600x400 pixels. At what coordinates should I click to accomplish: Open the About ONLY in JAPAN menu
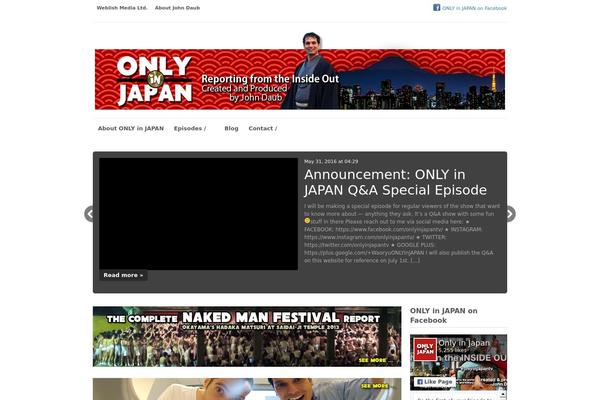click(131, 128)
